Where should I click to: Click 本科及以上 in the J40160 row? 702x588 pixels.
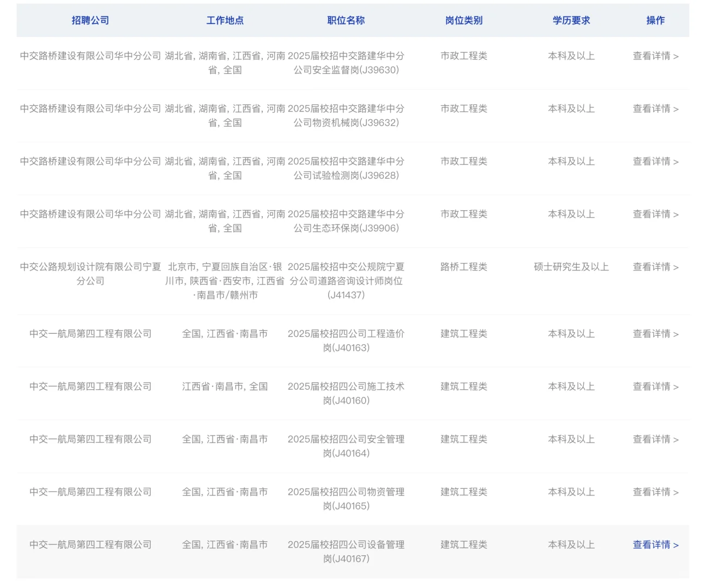click(x=571, y=387)
